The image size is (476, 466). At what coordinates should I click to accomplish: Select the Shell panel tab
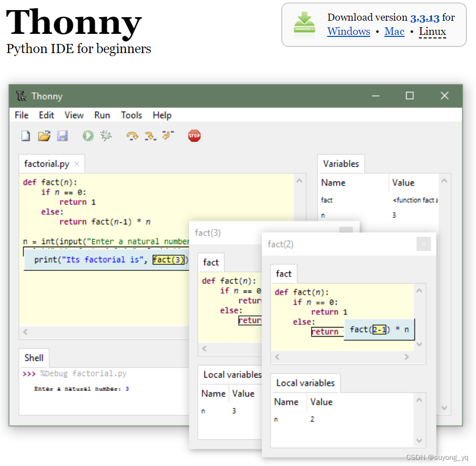click(x=34, y=358)
